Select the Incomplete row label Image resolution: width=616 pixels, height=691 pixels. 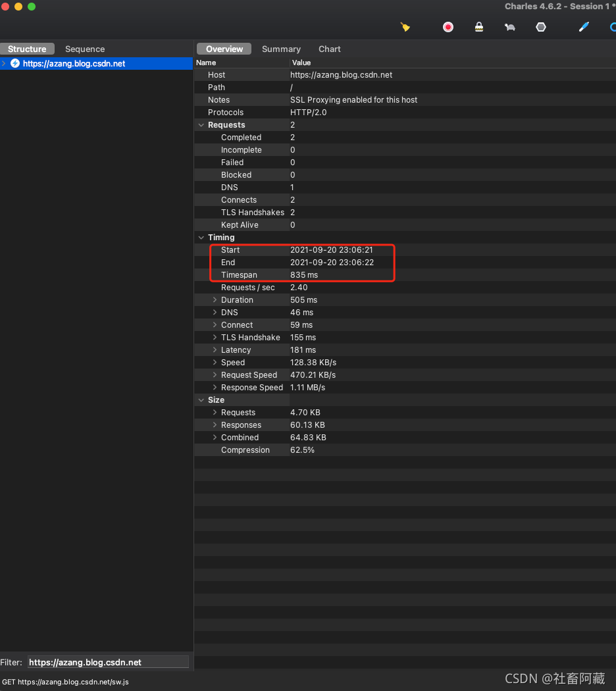click(x=241, y=150)
